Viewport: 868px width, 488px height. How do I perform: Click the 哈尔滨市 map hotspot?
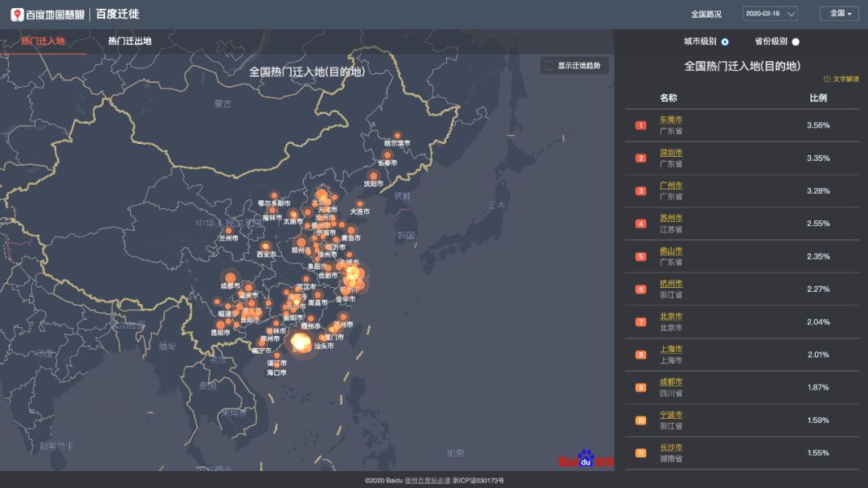[x=397, y=136]
